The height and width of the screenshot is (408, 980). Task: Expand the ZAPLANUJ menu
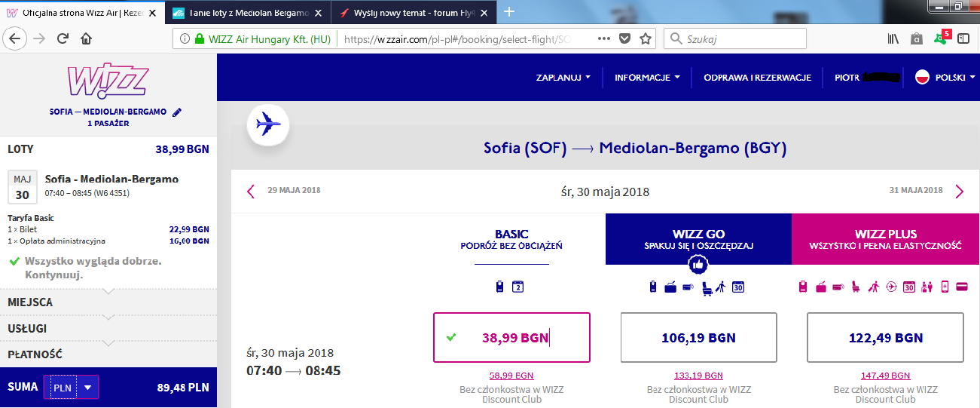[563, 77]
